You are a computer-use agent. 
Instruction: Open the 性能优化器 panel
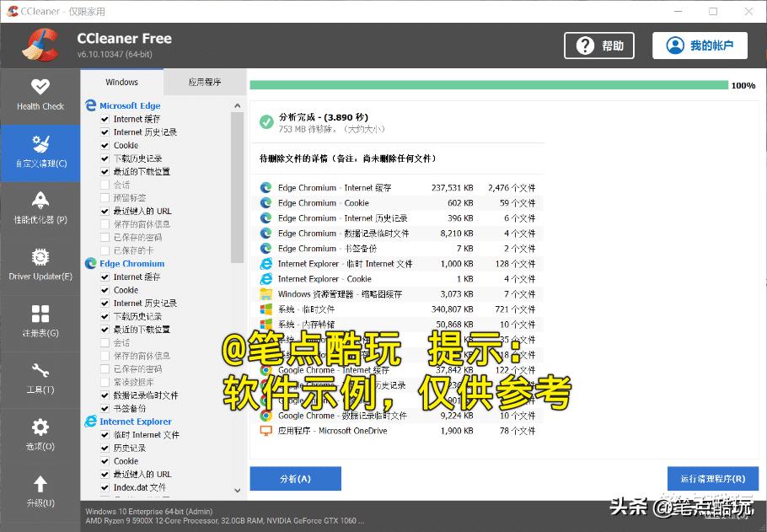[40, 209]
